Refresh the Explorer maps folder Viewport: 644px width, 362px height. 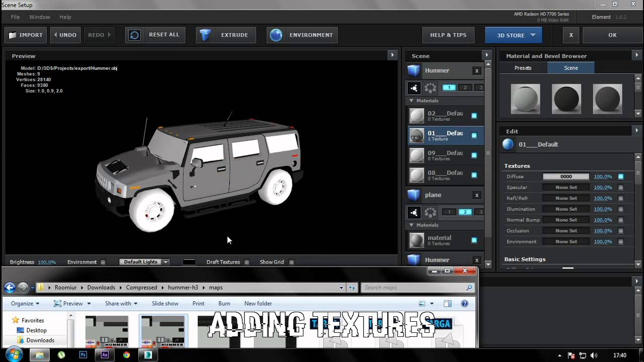352,288
